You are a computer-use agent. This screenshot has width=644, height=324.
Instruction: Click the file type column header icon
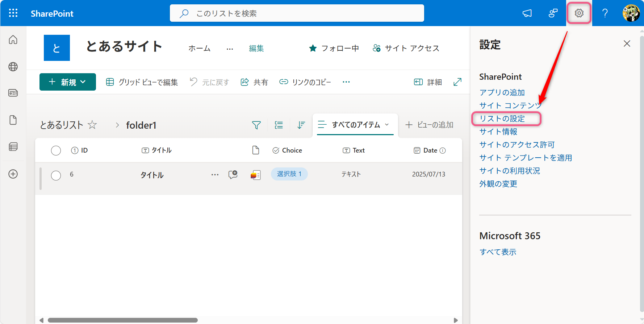coord(256,150)
